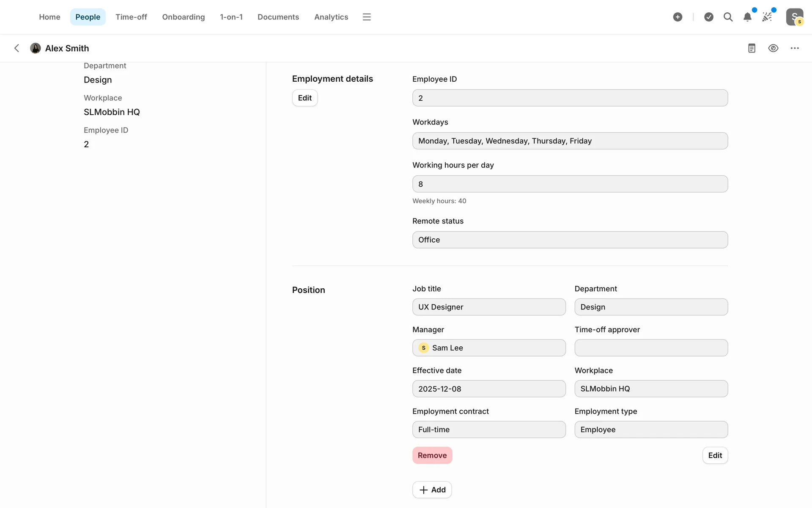Viewport: 812px width, 508px height.
Task: Go back using the left arrow
Action: click(17, 48)
